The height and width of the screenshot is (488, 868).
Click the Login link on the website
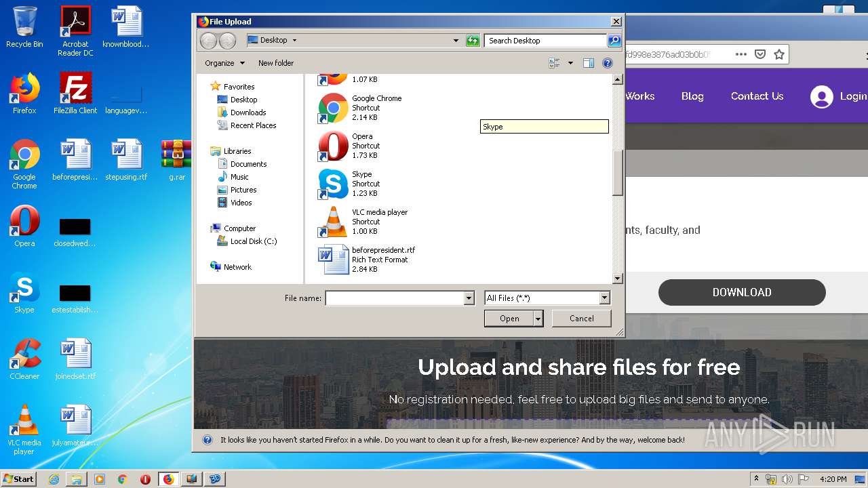point(839,96)
